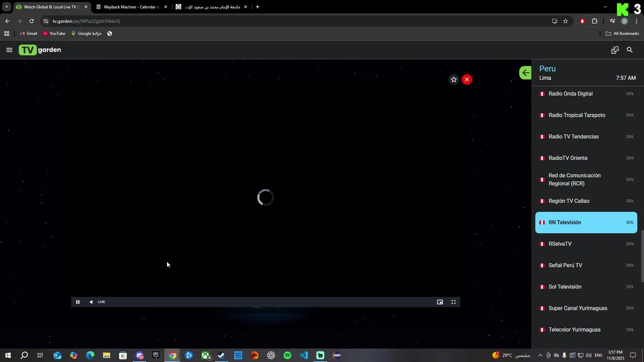Select Radio TV Tendencias channel

586,137
